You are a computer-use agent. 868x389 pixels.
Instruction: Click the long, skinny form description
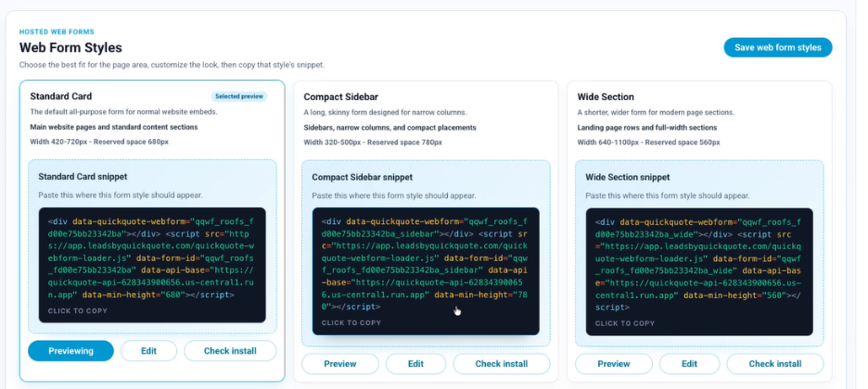coord(385,112)
